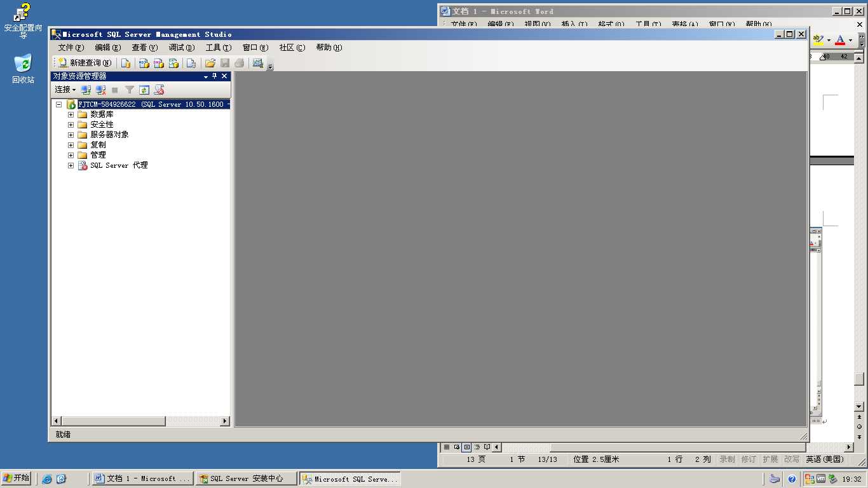Expand the 复制 (Replication) folder
Viewport: 868px width, 488px height.
point(71,145)
